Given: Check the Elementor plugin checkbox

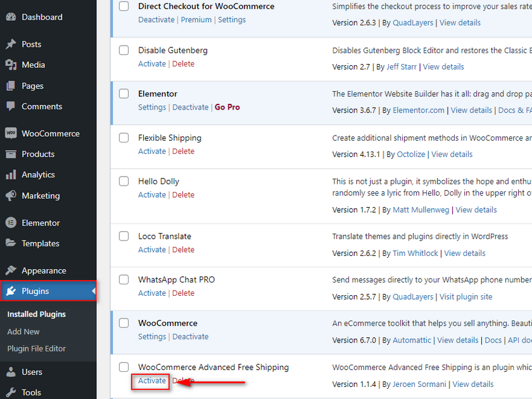Looking at the screenshot, I should pos(124,94).
